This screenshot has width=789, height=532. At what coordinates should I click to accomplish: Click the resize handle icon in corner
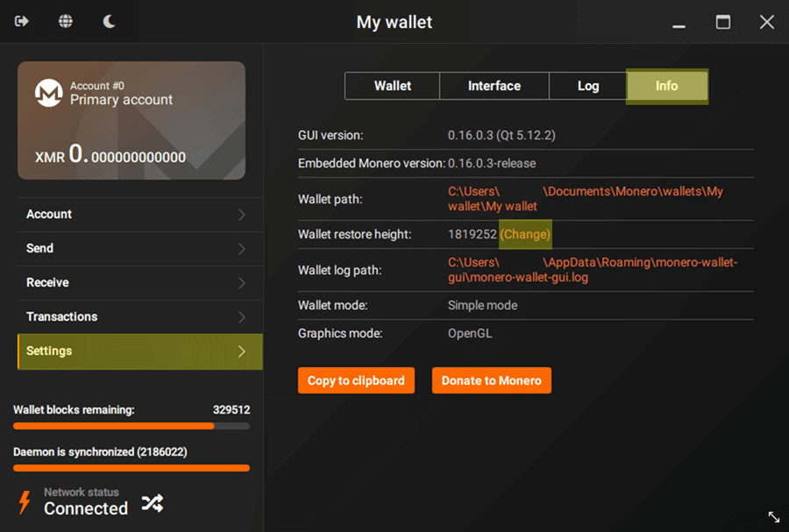pos(773,517)
